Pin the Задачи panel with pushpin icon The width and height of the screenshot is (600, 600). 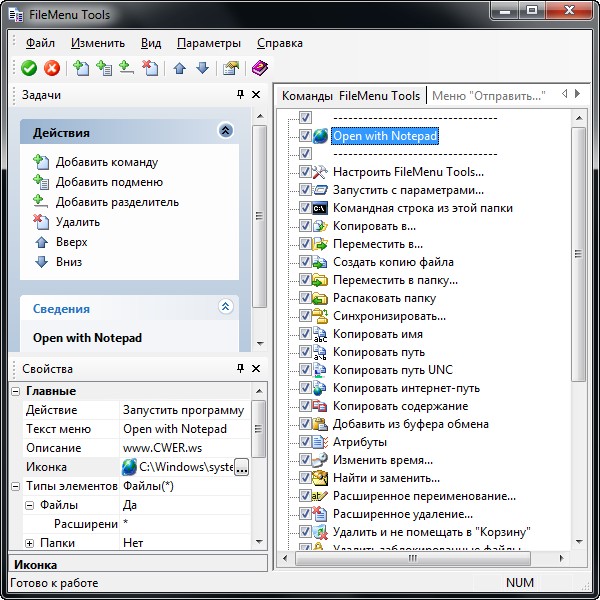click(x=240, y=95)
